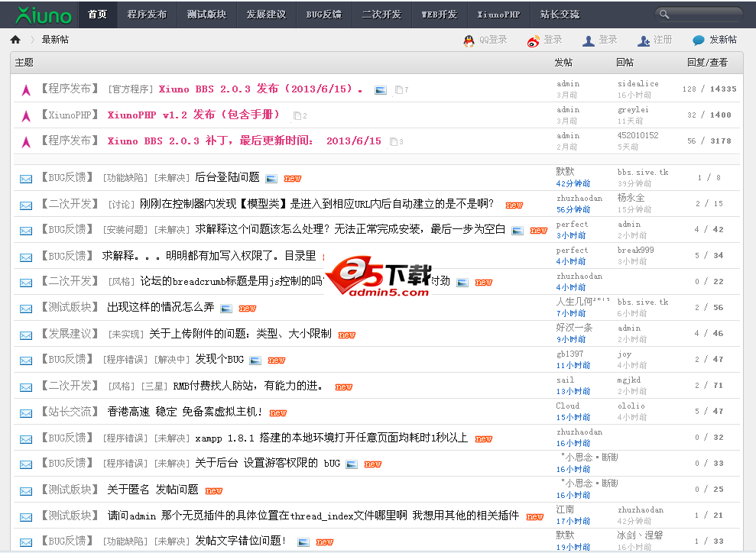Image resolution: width=756 pixels, height=553 pixels.
Task: Click the QQ登录 link
Action: [x=493, y=40]
